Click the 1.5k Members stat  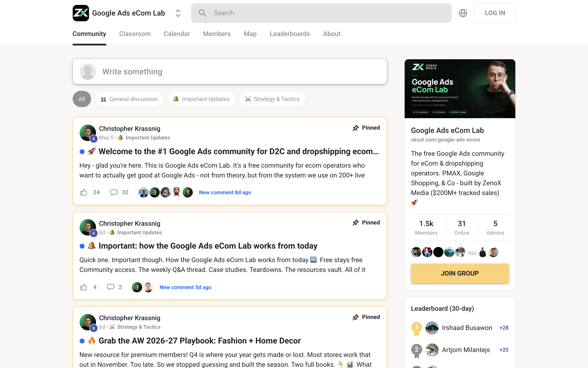point(426,228)
